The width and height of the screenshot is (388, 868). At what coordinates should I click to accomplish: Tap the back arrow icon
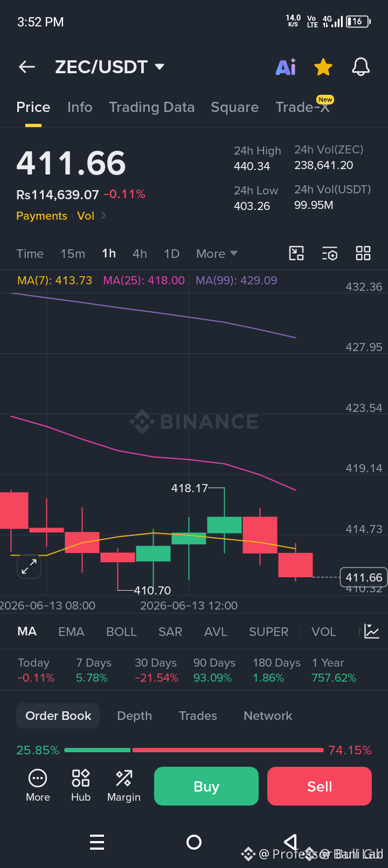coord(27,67)
